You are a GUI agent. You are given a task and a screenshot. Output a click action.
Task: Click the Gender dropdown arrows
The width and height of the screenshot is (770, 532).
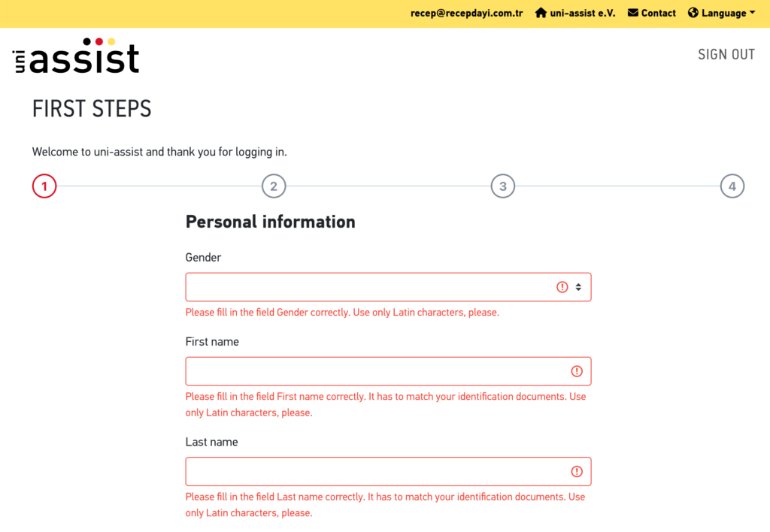click(578, 287)
